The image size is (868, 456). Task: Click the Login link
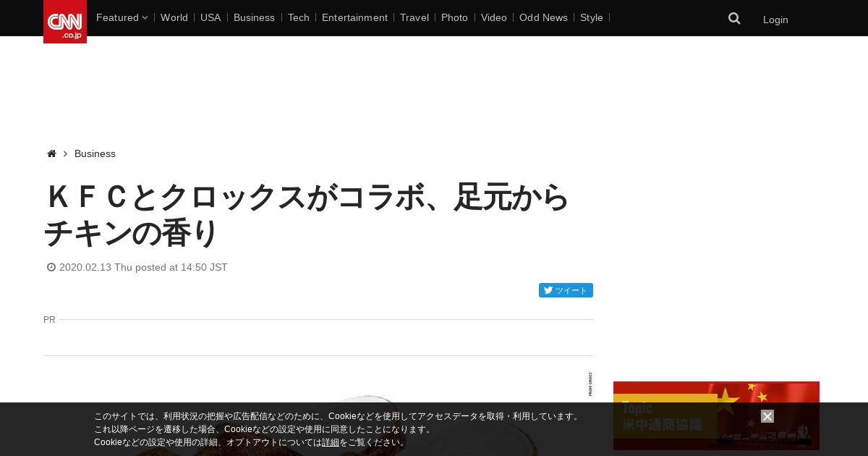[x=775, y=20]
